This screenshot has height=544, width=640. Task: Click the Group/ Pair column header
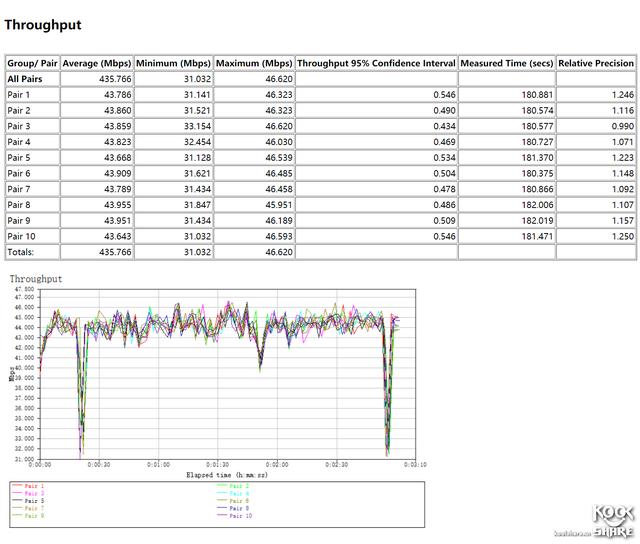tap(32, 62)
